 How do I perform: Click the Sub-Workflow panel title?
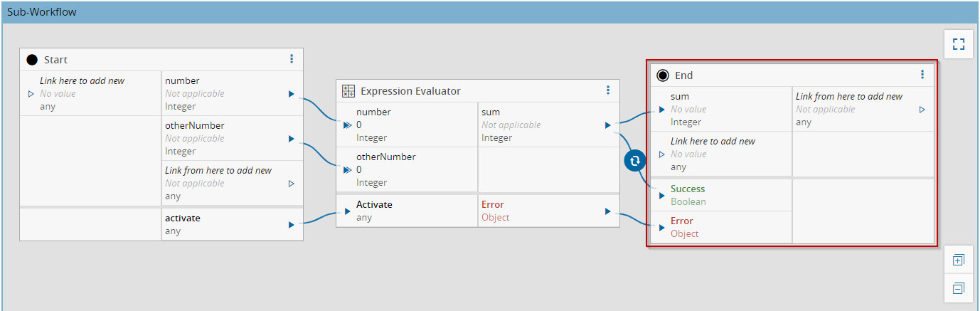pyautogui.click(x=42, y=12)
